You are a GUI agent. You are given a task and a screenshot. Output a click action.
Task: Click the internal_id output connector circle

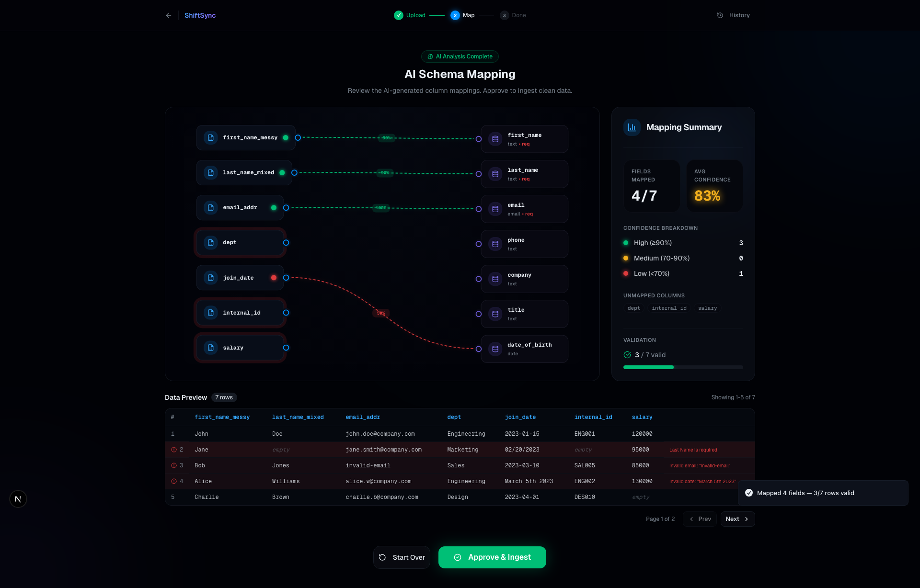click(x=286, y=313)
